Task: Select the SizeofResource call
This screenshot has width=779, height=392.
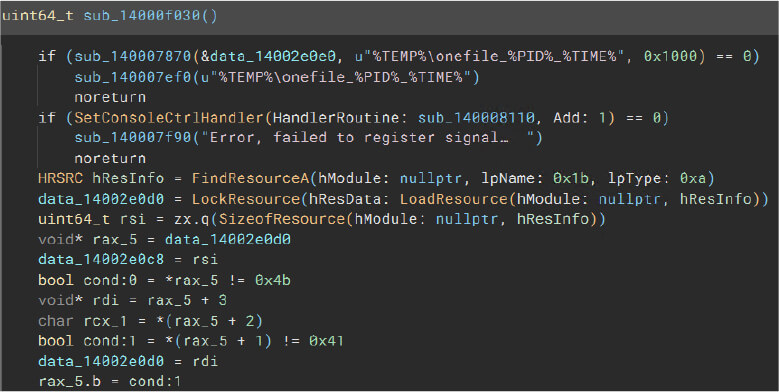Action: coord(282,219)
